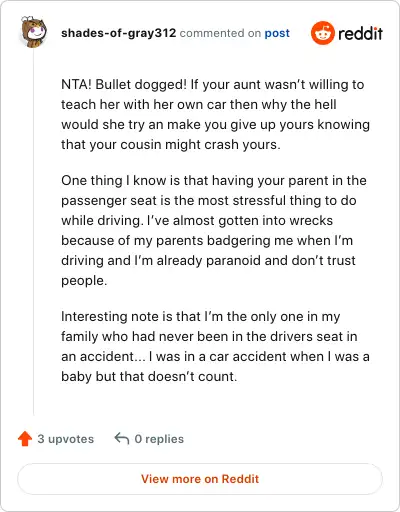Click the line "while driving. I've almost gotten"
This screenshot has width=400, height=512.
point(197,221)
